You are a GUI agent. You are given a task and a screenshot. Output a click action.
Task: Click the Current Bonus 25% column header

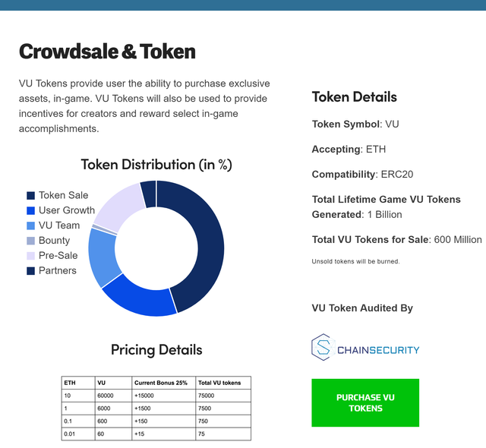[161, 383]
